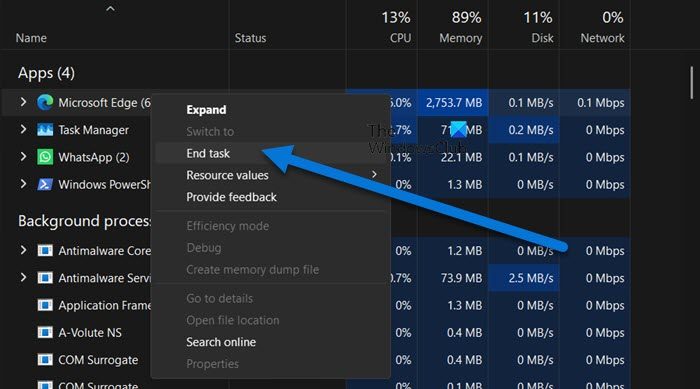Sort processes by Memory column header
This screenshot has height=389, width=700.
[x=461, y=27]
